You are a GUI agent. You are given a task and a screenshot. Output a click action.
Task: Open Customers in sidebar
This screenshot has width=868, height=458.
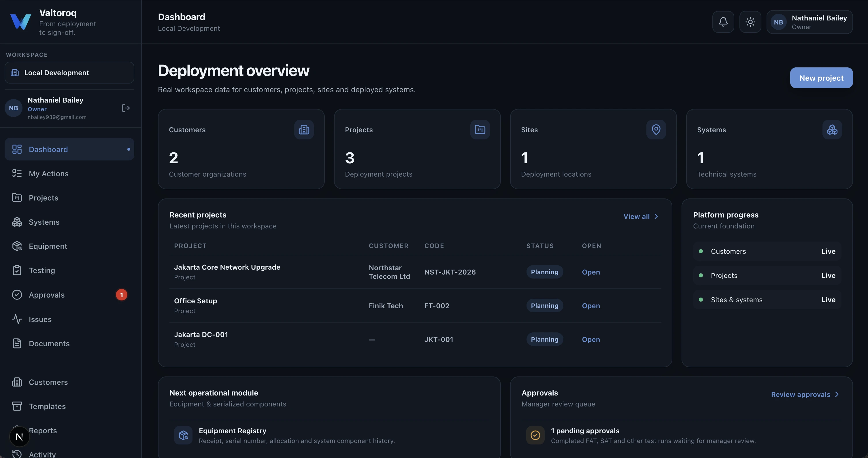point(69,382)
